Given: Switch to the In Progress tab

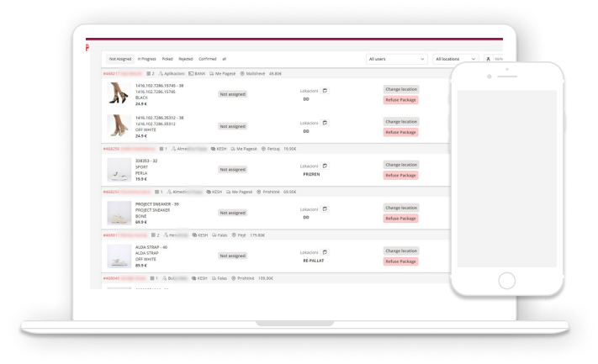Looking at the screenshot, I should click(x=147, y=59).
